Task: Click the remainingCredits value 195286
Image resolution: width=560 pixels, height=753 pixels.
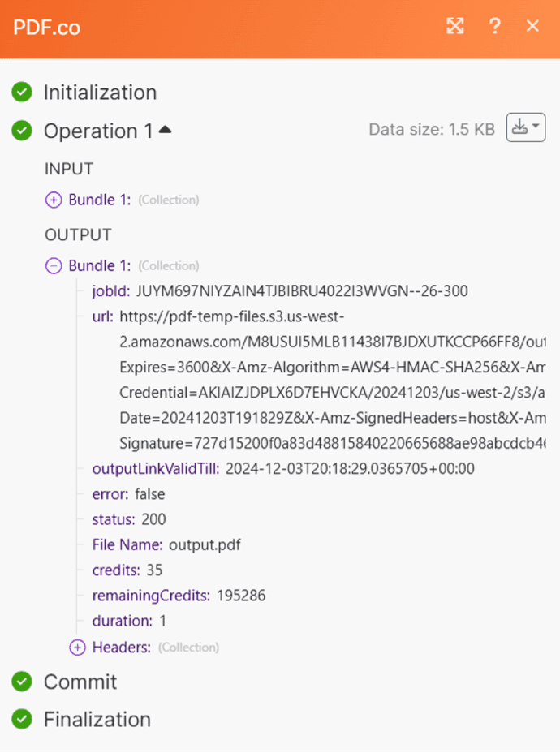Action: tap(241, 596)
